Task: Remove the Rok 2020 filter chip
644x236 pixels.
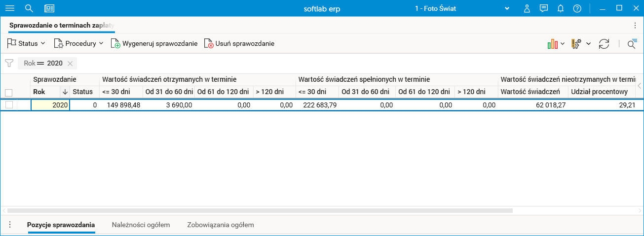Action: (70, 63)
